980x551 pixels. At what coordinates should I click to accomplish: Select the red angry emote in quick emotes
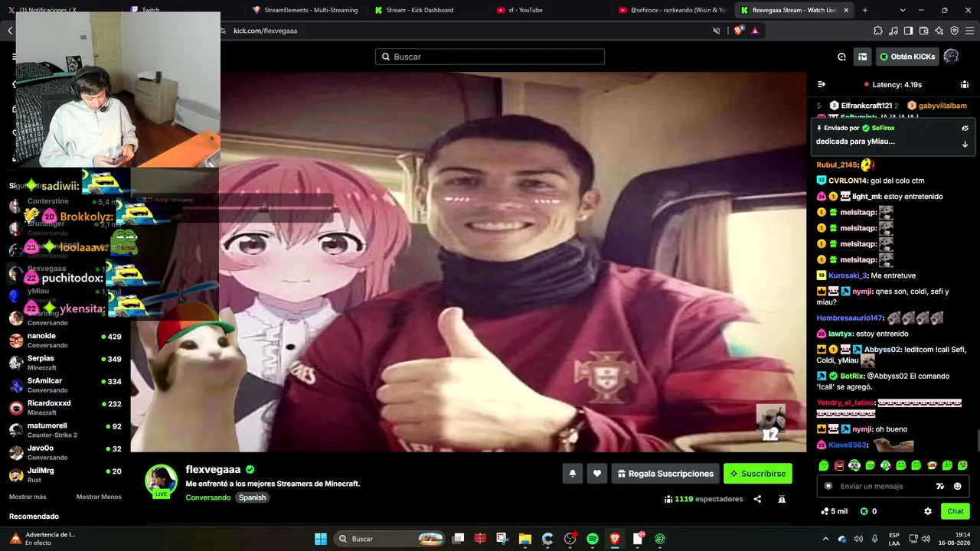(839, 465)
